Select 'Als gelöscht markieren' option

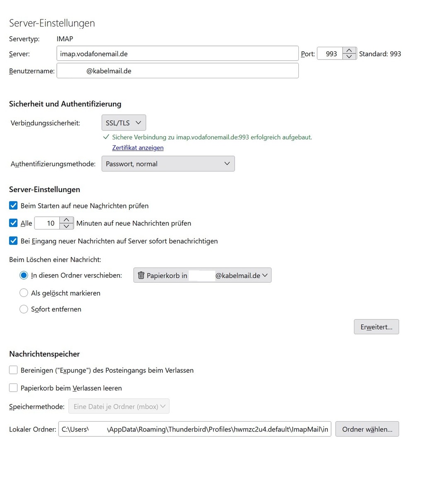click(x=24, y=293)
